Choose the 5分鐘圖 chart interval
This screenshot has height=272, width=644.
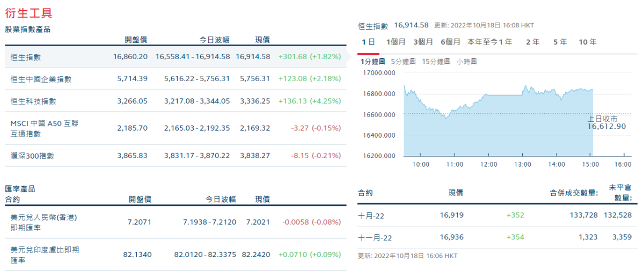(x=403, y=61)
